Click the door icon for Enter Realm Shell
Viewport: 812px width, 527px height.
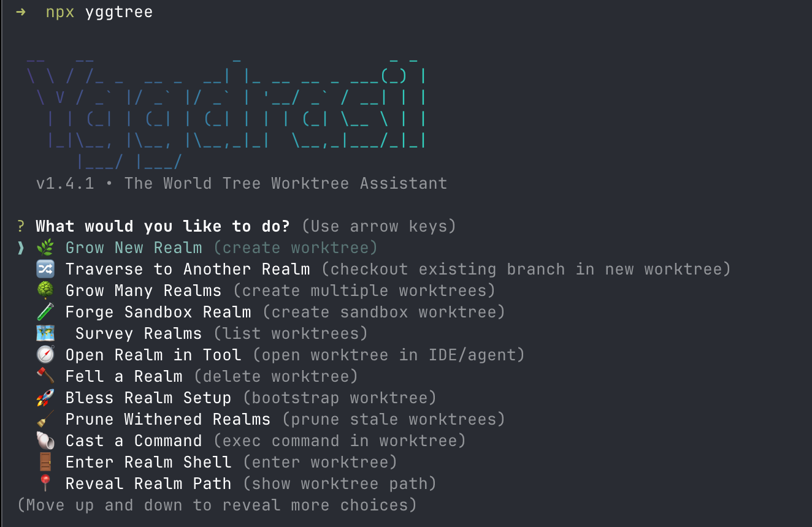45,461
